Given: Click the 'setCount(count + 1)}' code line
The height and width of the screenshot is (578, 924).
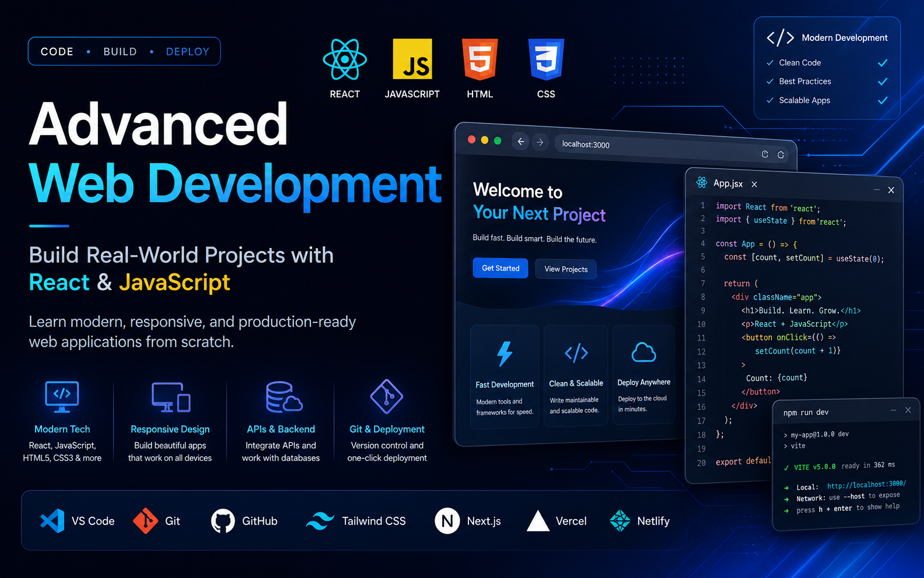Looking at the screenshot, I should point(798,351).
